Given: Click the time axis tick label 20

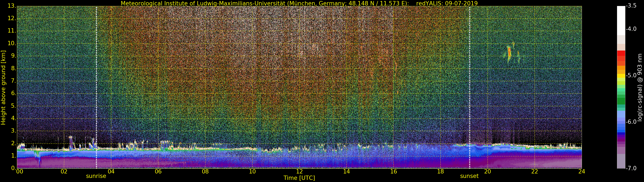Looking at the screenshot, I should [x=488, y=171].
